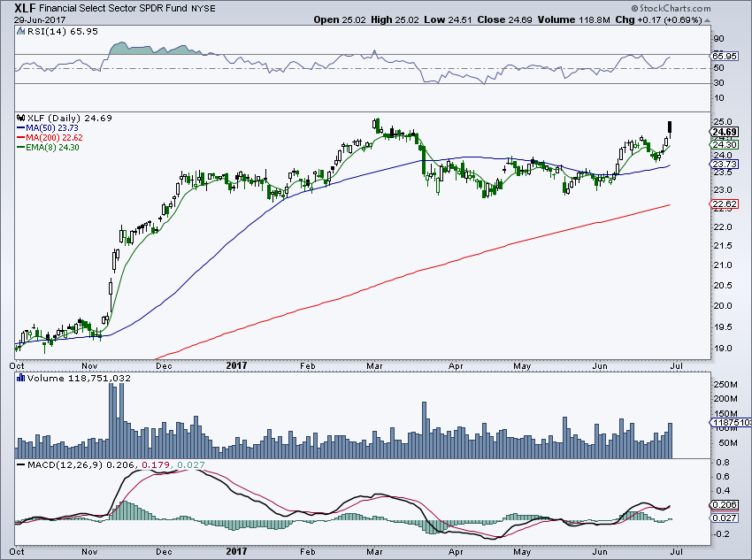The image size is (752, 560).
Task: Click the MA(200) 22.62 legend text
Action: [x=54, y=138]
